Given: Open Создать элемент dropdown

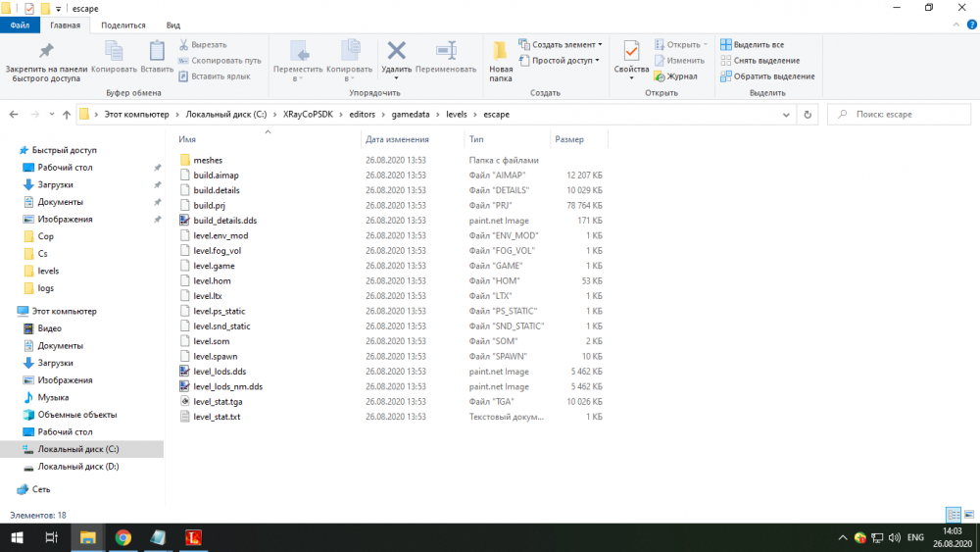Looking at the screenshot, I should pyautogui.click(x=561, y=45).
